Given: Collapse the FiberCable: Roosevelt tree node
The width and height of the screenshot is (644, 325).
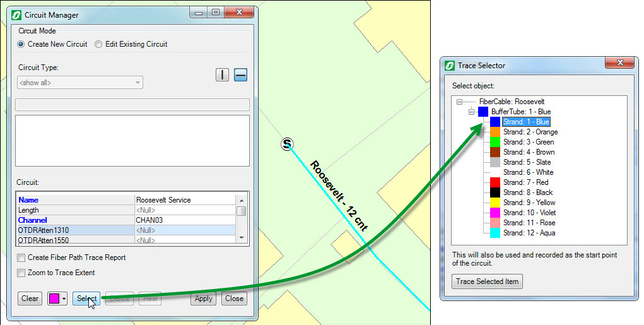Looking at the screenshot, I should (x=459, y=102).
